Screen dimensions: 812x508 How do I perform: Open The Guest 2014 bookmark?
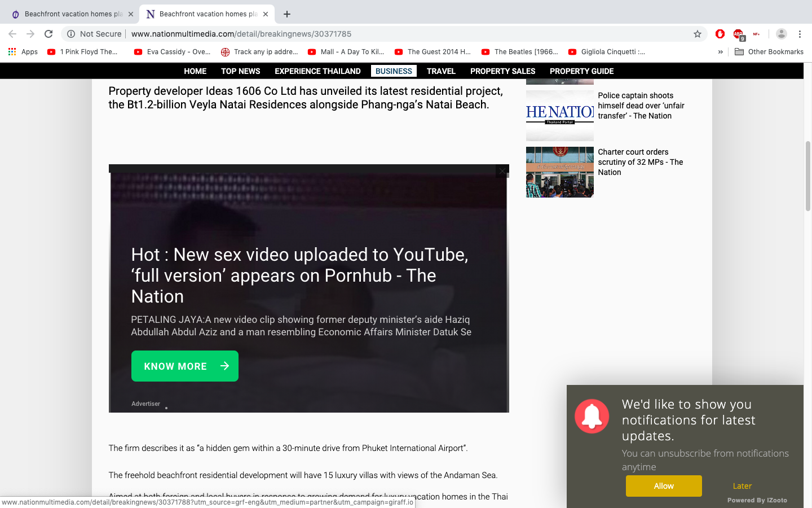click(x=433, y=51)
